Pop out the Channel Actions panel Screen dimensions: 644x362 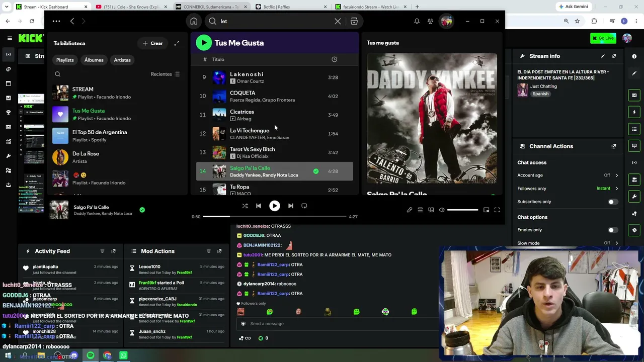point(614,146)
